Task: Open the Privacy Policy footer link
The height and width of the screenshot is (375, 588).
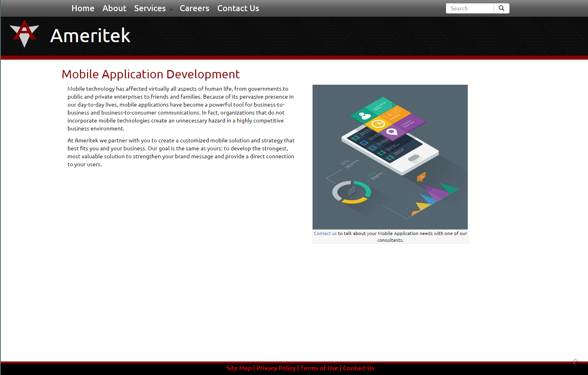Action: pyautogui.click(x=276, y=368)
